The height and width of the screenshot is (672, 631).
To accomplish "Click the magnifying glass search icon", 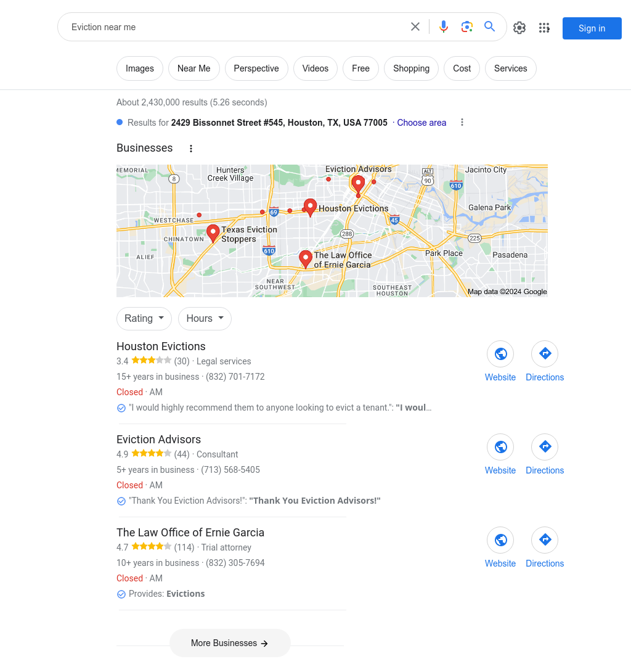I will point(489,27).
